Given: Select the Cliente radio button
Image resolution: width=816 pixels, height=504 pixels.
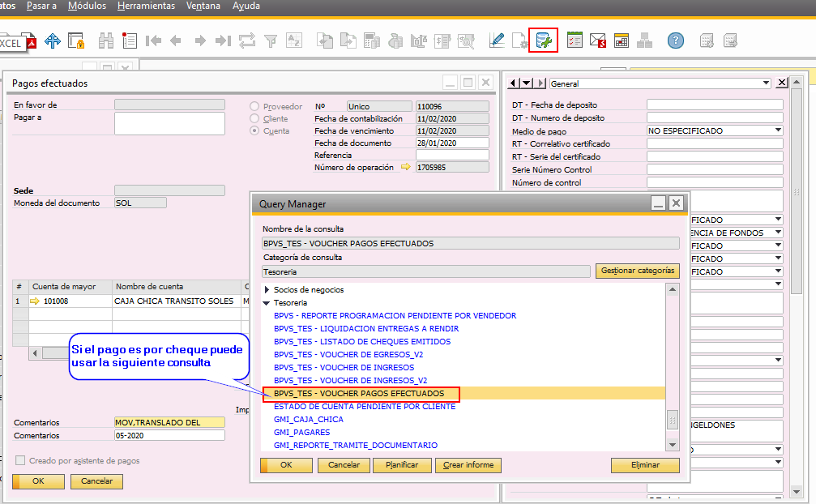Looking at the screenshot, I should point(254,118).
